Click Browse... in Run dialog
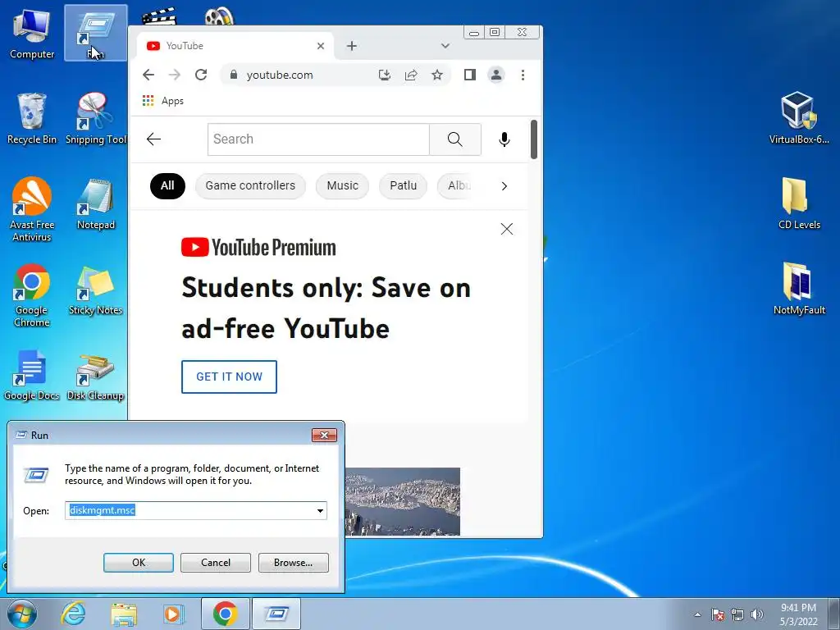 [x=293, y=563]
